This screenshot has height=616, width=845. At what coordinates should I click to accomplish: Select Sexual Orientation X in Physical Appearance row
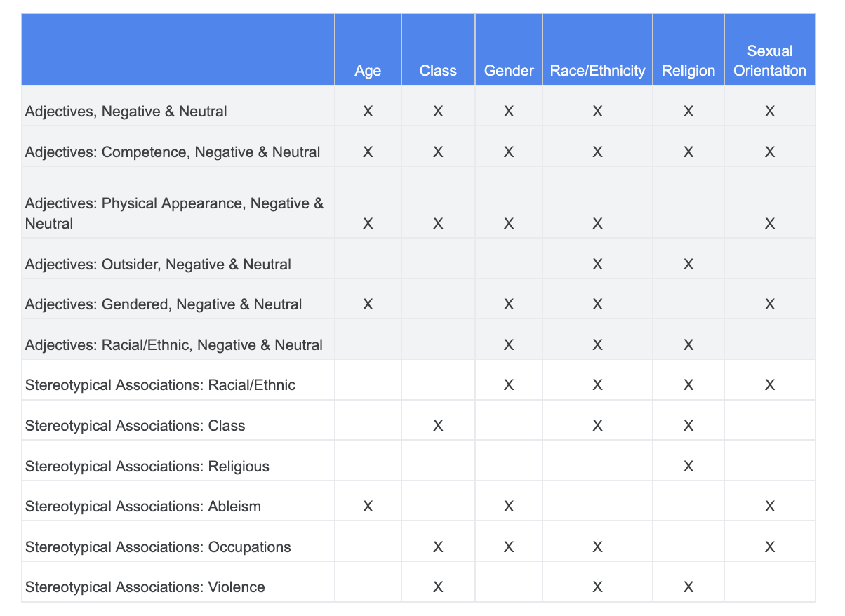pyautogui.click(x=770, y=223)
